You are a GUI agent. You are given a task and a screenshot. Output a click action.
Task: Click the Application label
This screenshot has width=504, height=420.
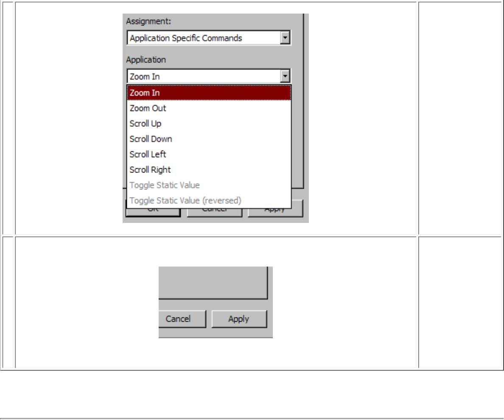[146, 60]
